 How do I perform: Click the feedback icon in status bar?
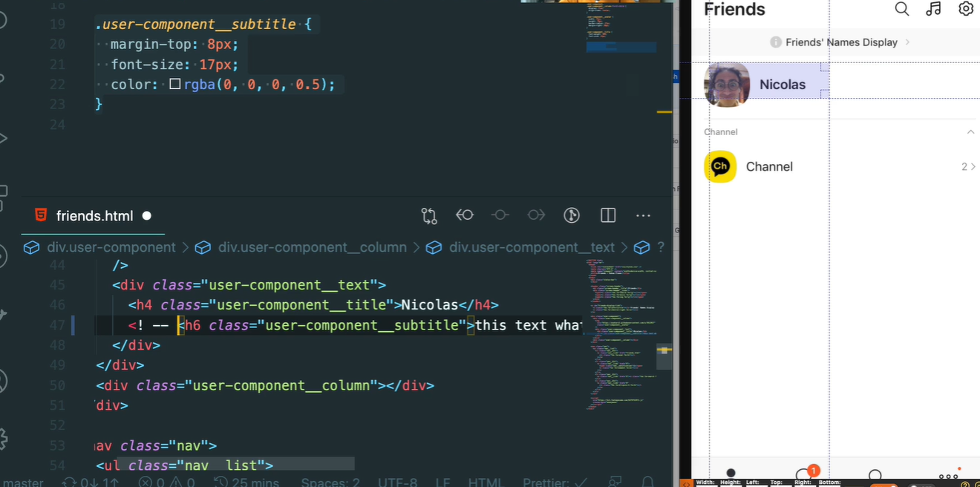tap(615, 482)
